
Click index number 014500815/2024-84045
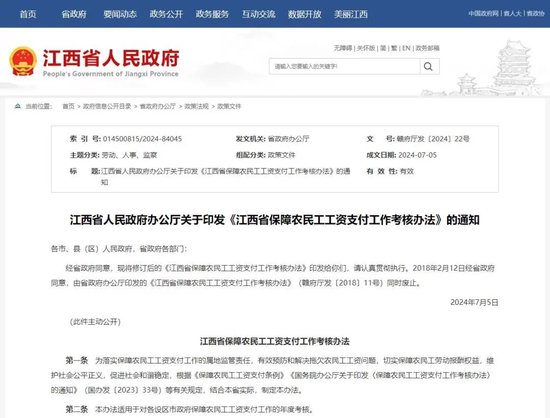(x=142, y=139)
